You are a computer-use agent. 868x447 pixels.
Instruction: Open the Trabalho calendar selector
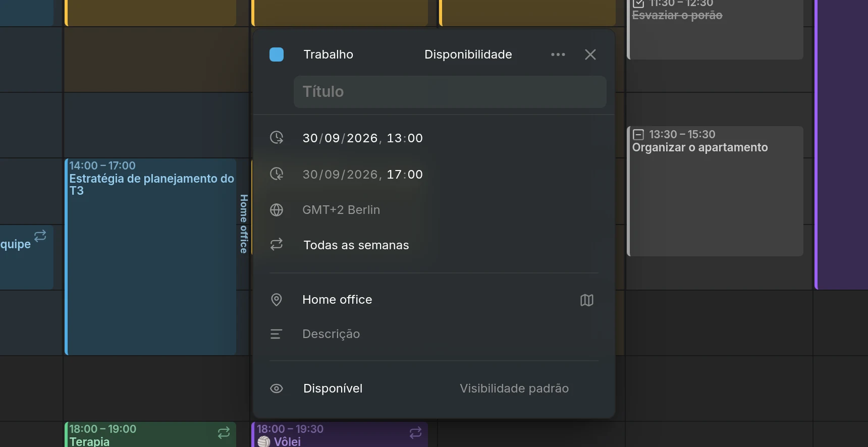coord(328,54)
